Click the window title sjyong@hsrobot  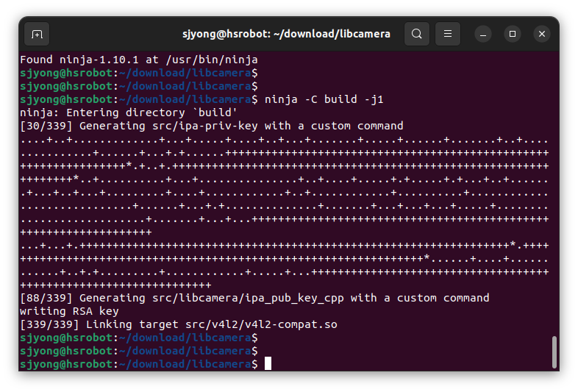pos(286,34)
